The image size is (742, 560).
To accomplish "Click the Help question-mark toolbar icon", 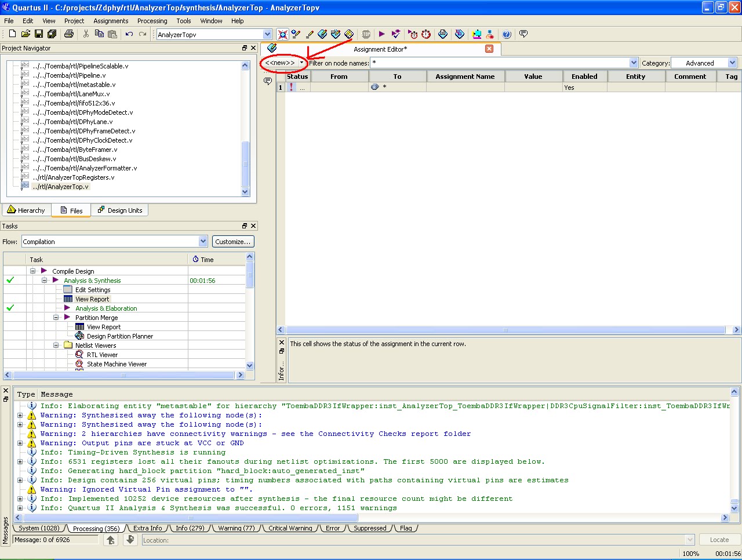I will click(x=507, y=35).
